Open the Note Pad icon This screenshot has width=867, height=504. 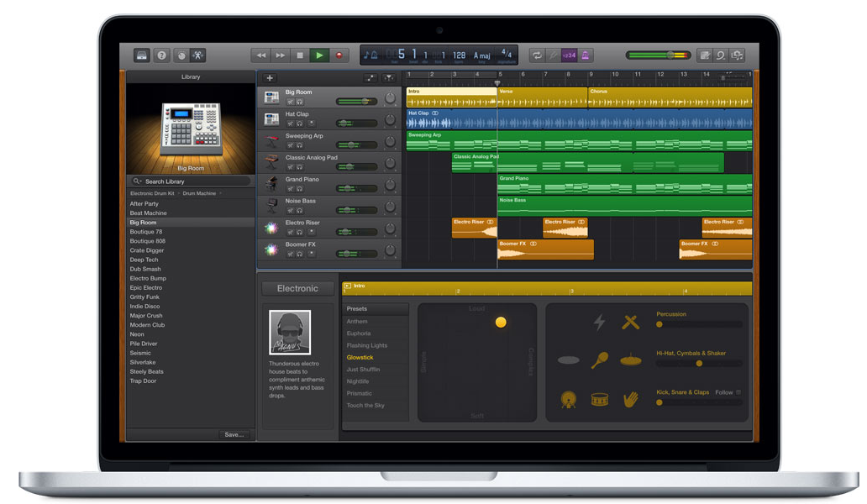point(704,55)
